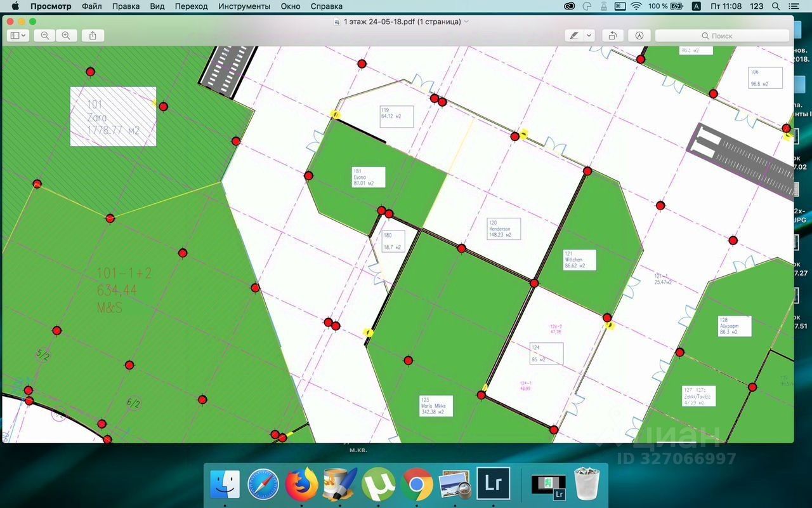812x508 pixels.
Task: Select the '120 Henderson' store label
Action: pos(504,229)
